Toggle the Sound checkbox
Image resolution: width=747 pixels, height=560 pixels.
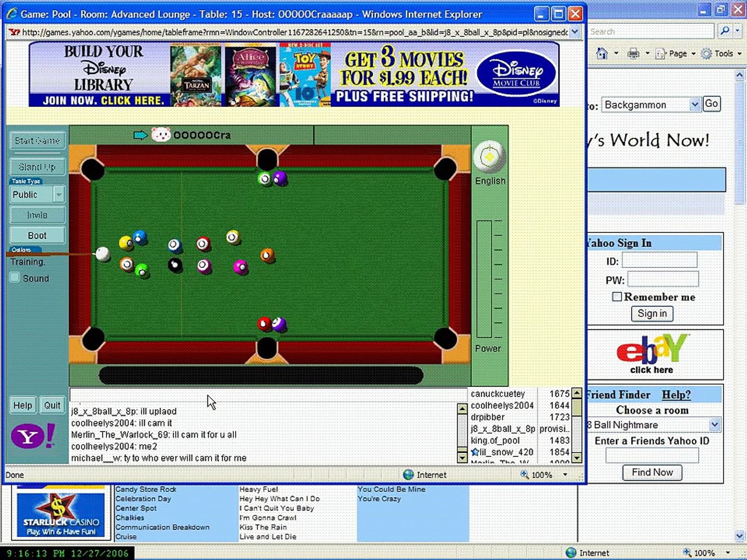point(15,278)
